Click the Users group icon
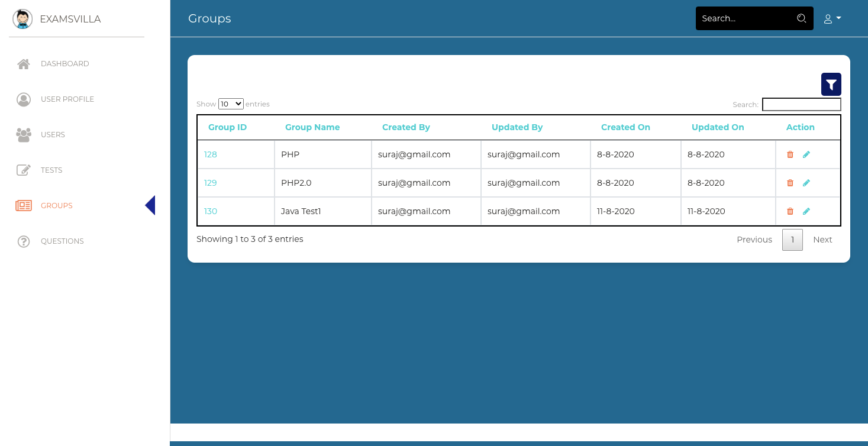This screenshot has height=446, width=868. click(x=24, y=135)
